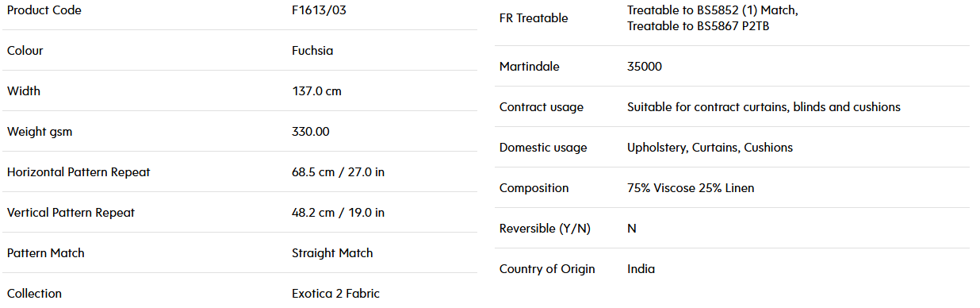
Task: Click the Fuchsia colour value
Action: (312, 51)
